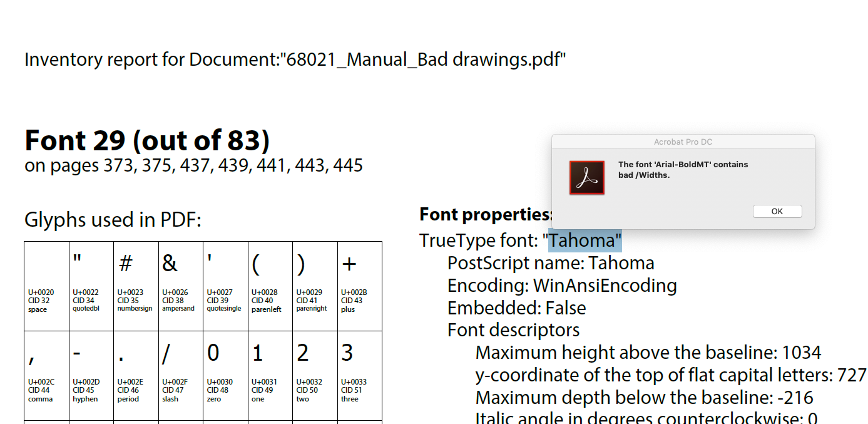Click the 'Acrobat Pro DC' dialog title bar

point(683,142)
